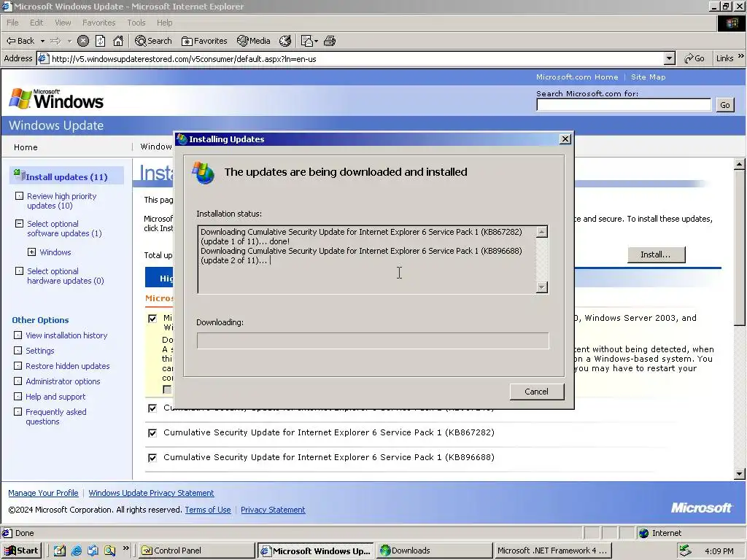
Task: Open Administrator options link
Action: [x=63, y=381]
